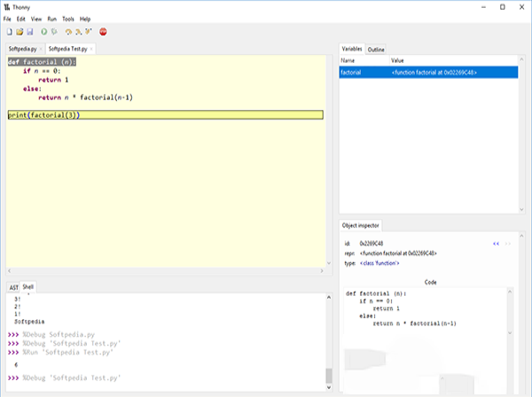
Task: Click the Step into debugger icon
Action: click(78, 31)
